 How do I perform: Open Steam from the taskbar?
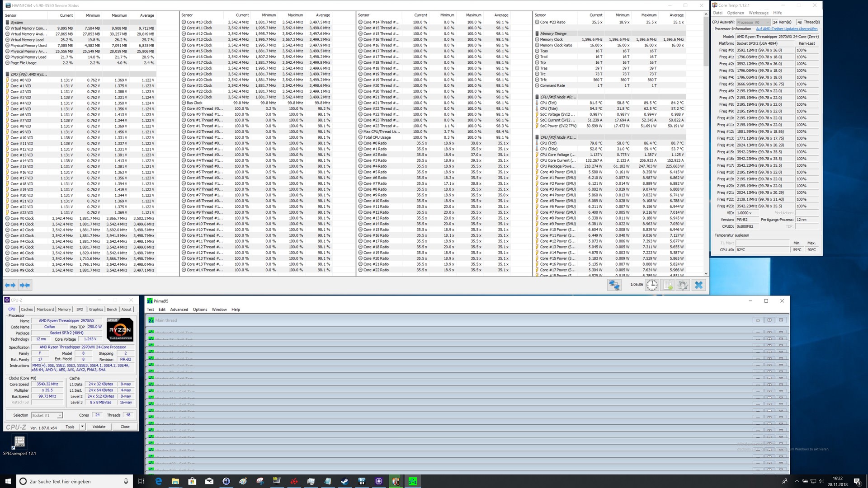coord(345,481)
